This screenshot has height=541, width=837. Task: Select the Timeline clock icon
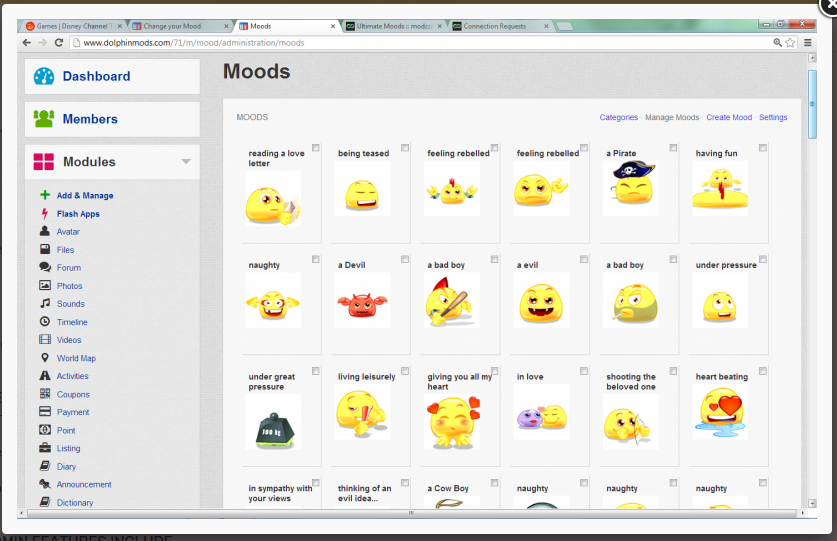45,322
